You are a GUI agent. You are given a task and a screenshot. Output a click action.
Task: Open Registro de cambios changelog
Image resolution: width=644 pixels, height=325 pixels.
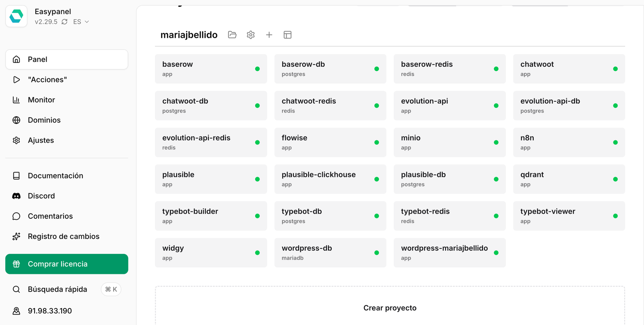pos(67,237)
